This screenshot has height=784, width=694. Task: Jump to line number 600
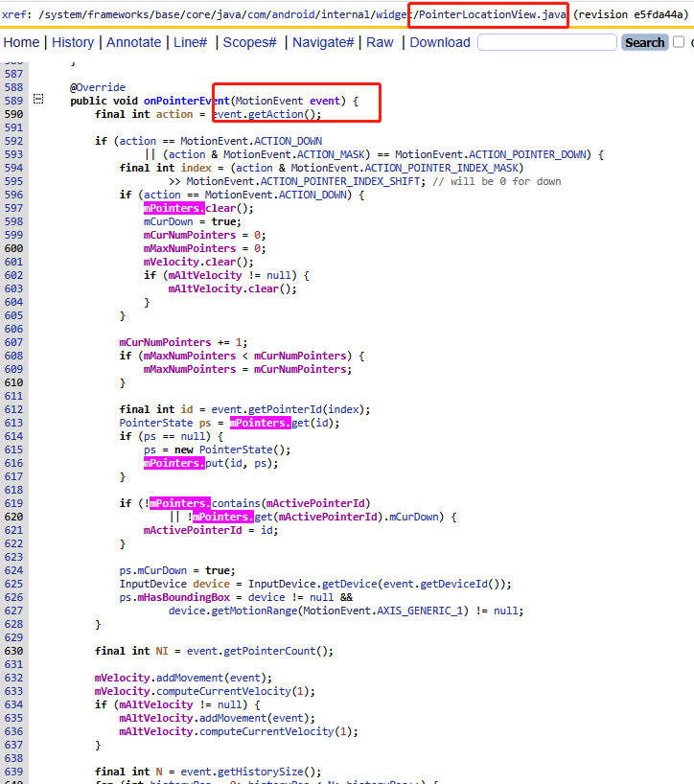click(x=13, y=248)
